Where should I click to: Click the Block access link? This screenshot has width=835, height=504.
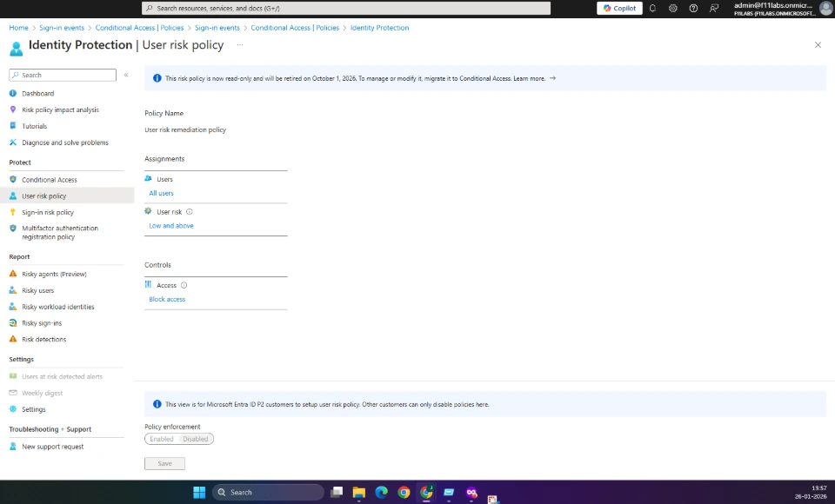pyautogui.click(x=167, y=299)
